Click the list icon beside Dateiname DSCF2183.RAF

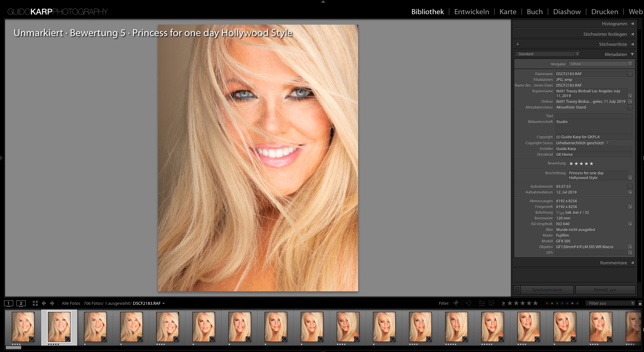pyautogui.click(x=630, y=74)
